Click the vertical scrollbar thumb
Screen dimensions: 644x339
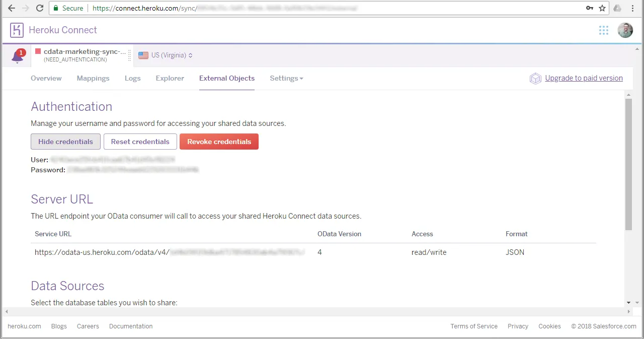click(x=628, y=164)
